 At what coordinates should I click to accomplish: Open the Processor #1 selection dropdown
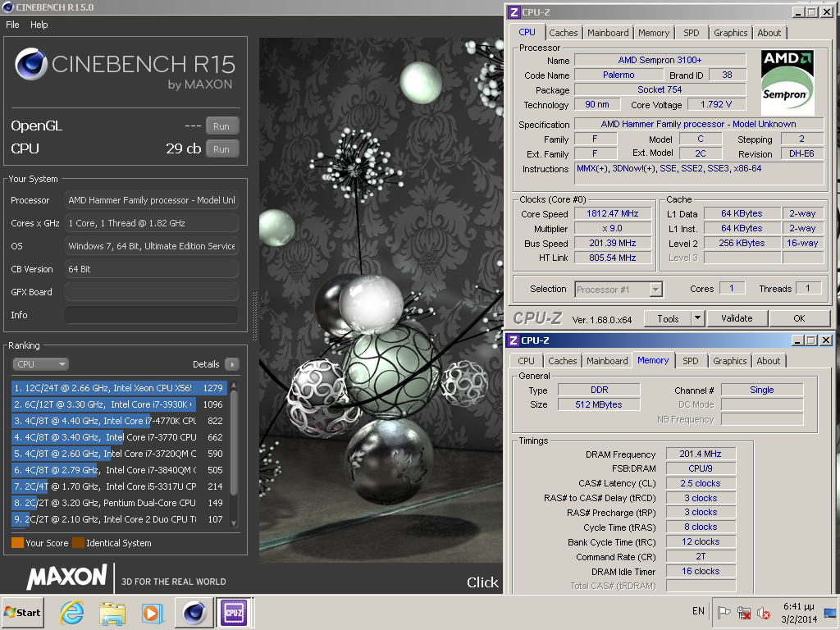pos(619,290)
